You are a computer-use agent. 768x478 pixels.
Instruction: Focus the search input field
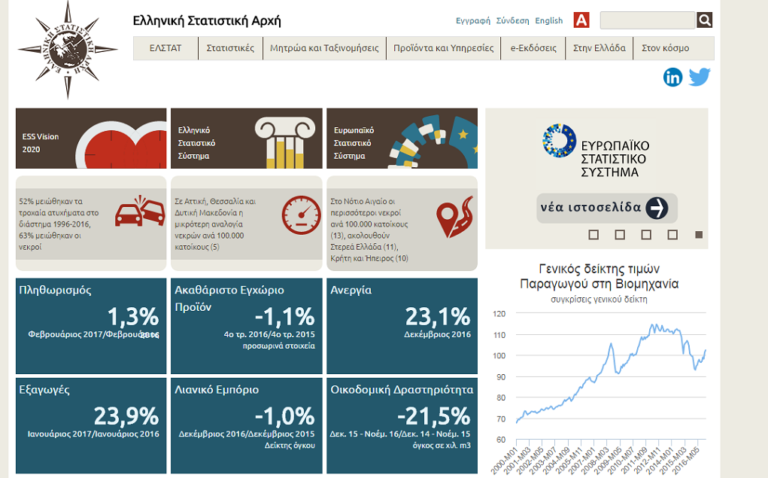[x=648, y=20]
